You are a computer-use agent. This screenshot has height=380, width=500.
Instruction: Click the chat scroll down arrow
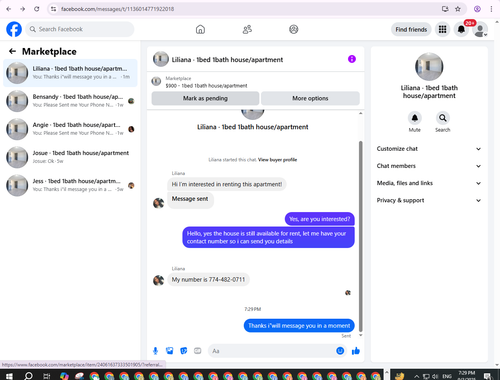click(x=360, y=335)
